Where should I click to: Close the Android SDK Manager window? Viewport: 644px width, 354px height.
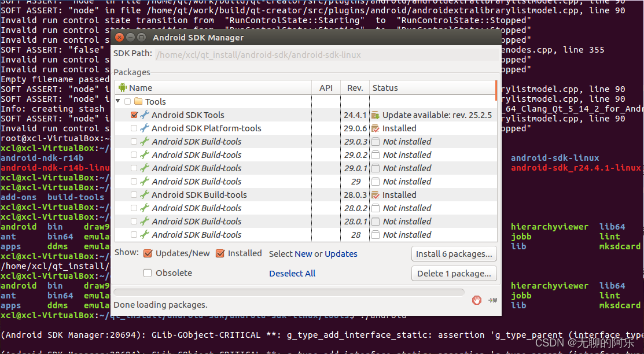pos(119,38)
